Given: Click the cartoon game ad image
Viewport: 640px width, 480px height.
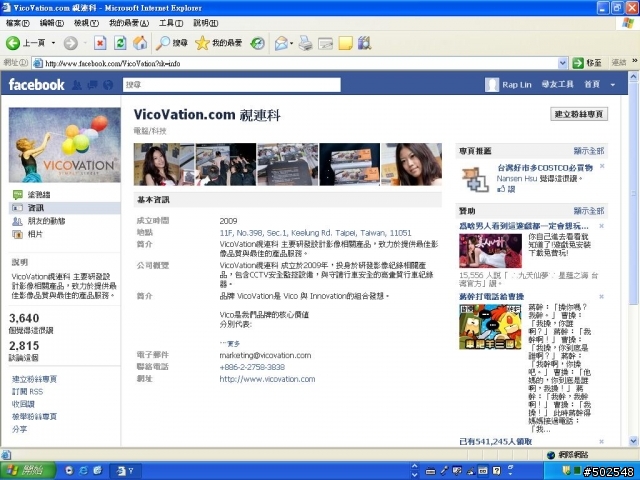Looking at the screenshot, I should (490, 327).
